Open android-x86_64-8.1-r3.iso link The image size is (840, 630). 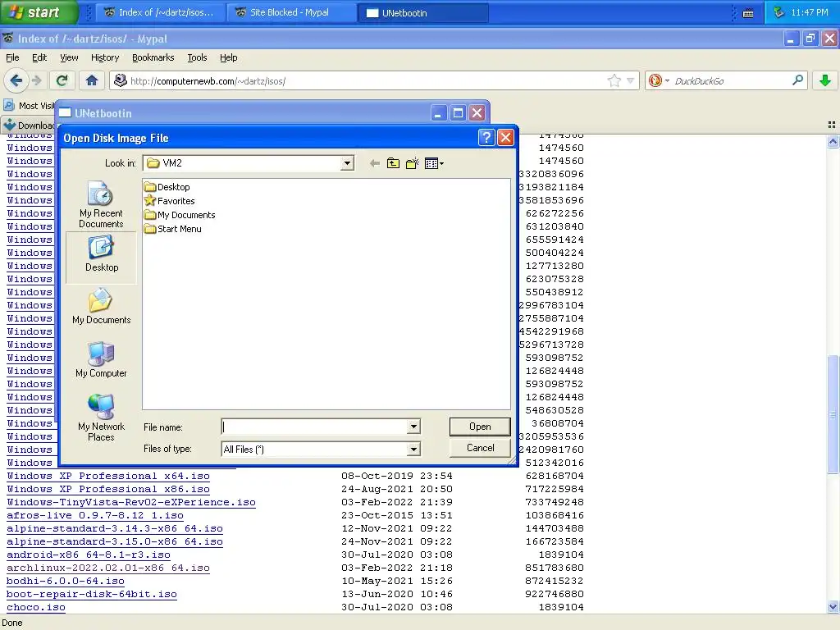(89, 555)
